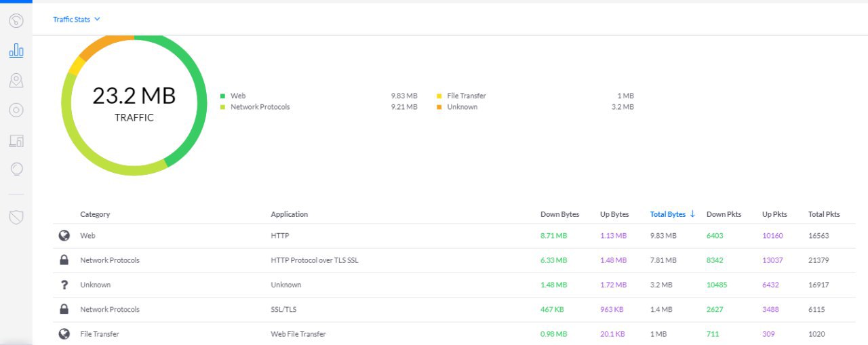Open the shield security sidebar icon
This screenshot has height=345, width=868.
[x=16, y=217]
